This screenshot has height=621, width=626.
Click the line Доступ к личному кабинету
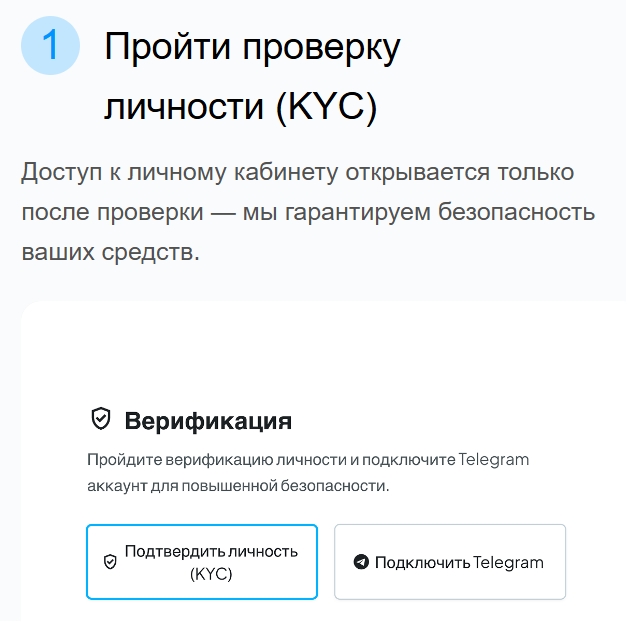click(x=180, y=172)
